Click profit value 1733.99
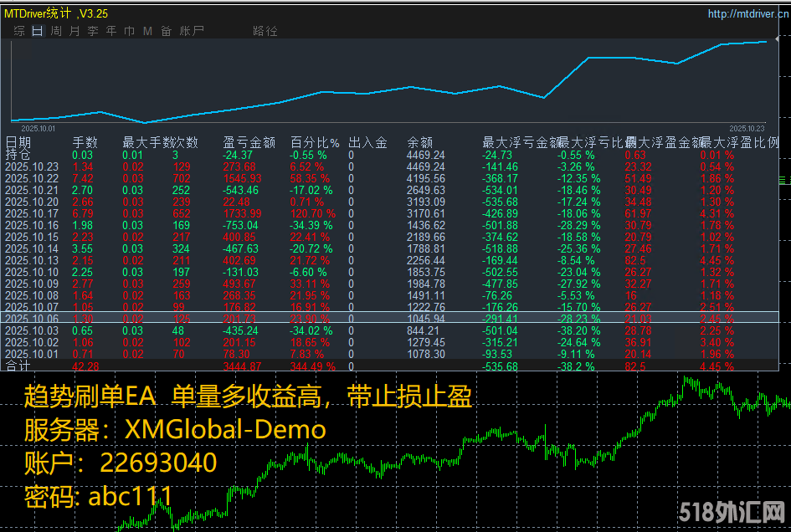 point(242,214)
